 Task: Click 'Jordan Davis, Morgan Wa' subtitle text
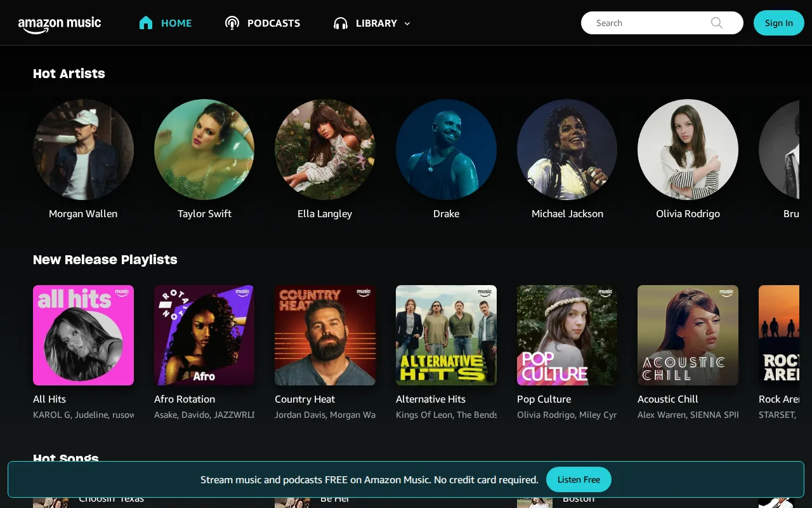325,415
